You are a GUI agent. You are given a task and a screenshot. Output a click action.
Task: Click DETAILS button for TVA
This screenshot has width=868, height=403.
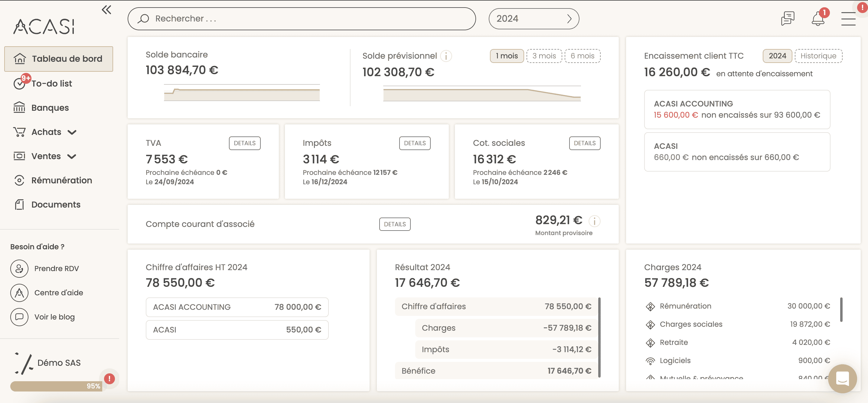click(x=245, y=143)
